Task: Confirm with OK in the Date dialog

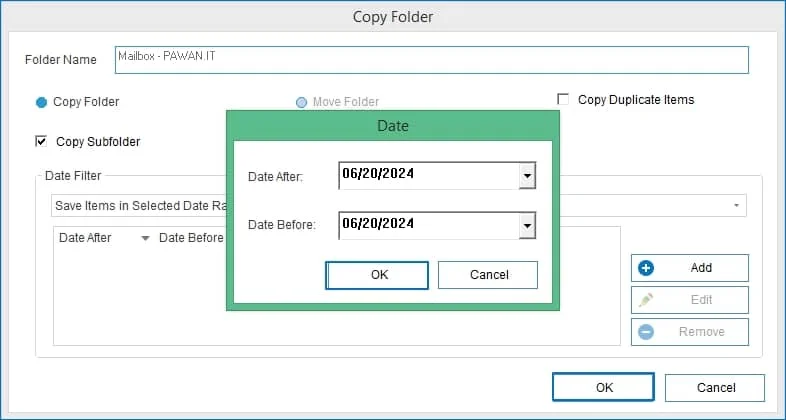Action: click(x=377, y=275)
